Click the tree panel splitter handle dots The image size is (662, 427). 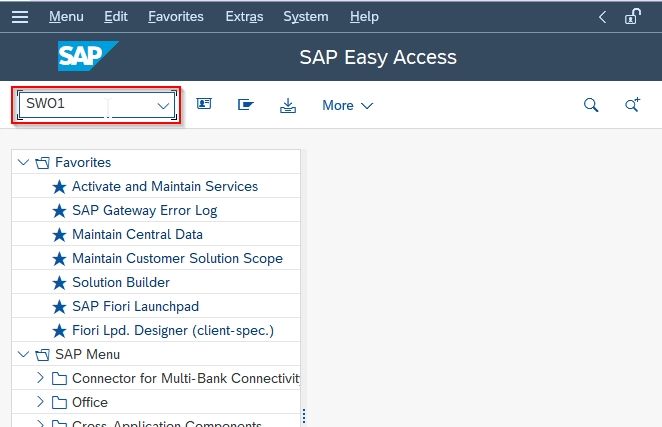(304, 416)
